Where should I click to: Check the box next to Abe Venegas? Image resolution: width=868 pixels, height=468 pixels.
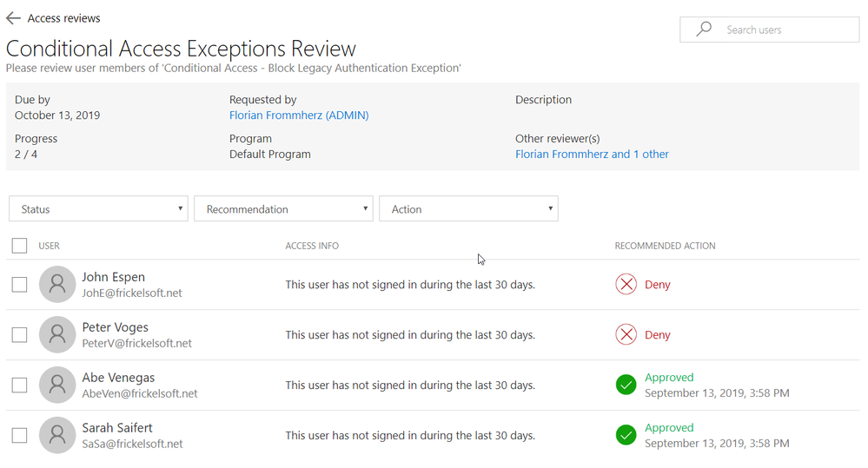[20, 385]
